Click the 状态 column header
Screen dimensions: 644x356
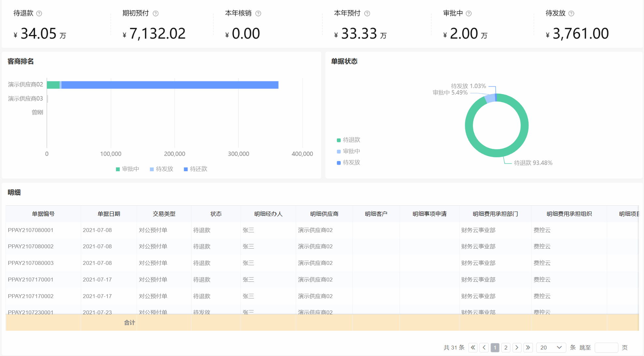216,214
